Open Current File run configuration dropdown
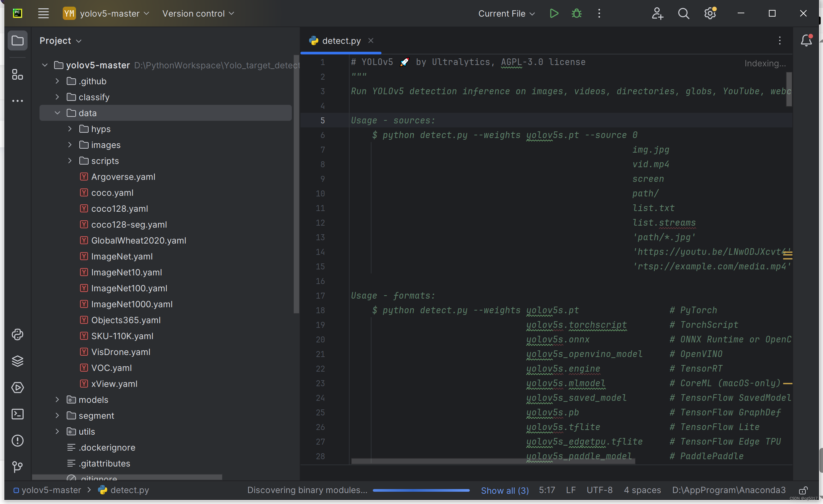 point(506,13)
